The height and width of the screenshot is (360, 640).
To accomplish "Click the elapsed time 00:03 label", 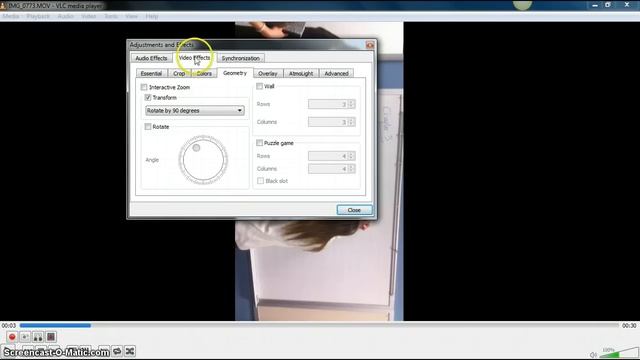I will (x=9, y=325).
